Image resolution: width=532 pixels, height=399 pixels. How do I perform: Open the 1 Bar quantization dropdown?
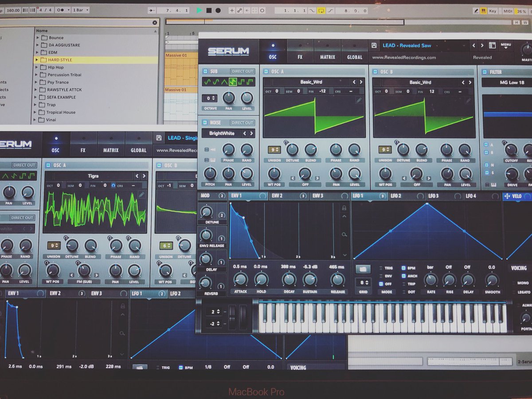point(80,10)
